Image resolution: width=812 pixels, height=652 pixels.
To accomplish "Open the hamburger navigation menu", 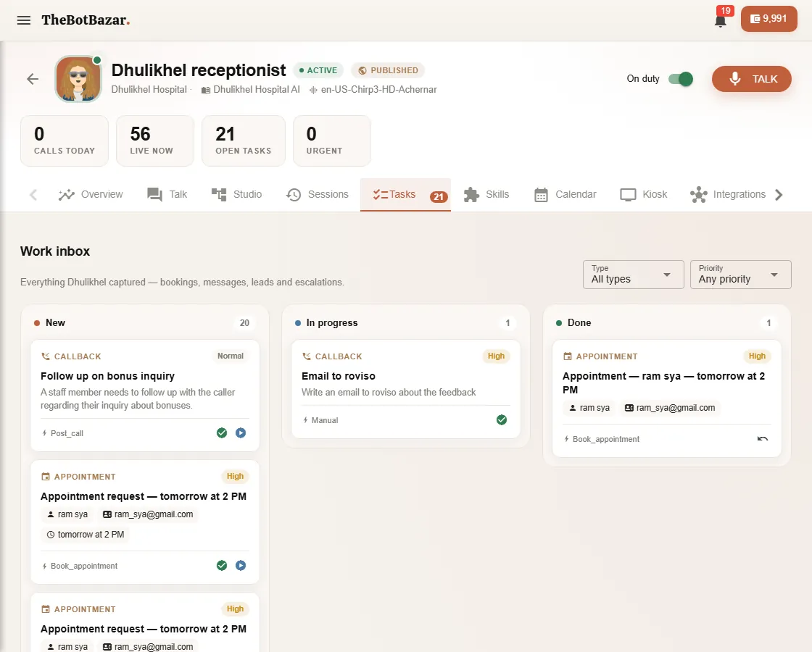I will [x=24, y=20].
